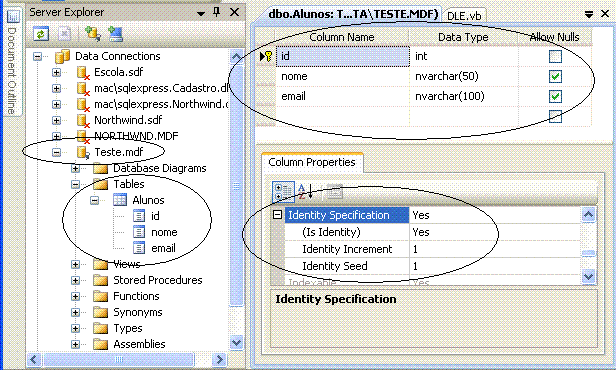The image size is (616, 370).
Task: Click the (Is Identity) property value
Action: (495, 232)
